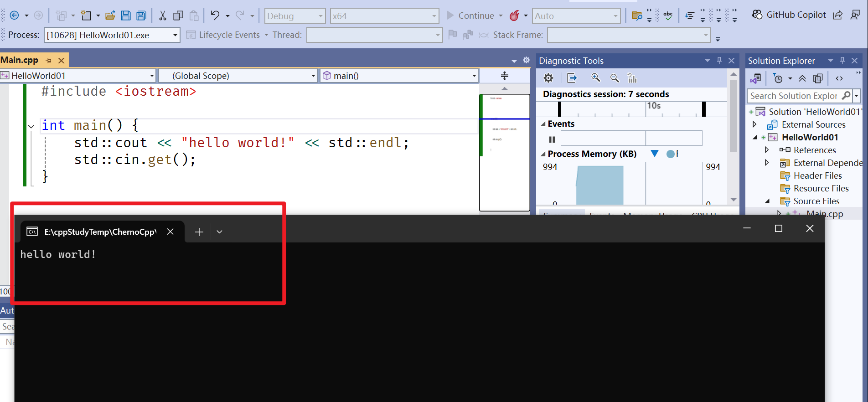Expand the References node
The height and width of the screenshot is (402, 868).
point(767,150)
